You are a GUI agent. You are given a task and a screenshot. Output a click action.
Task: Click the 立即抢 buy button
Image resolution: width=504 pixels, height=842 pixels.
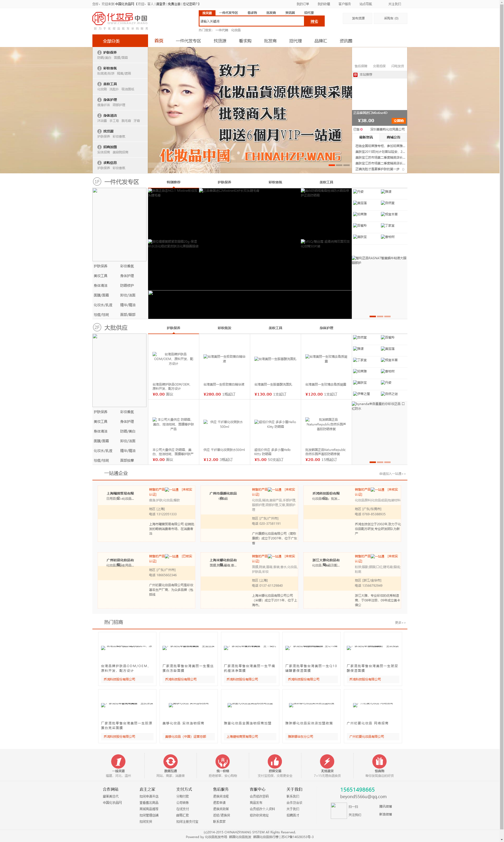pyautogui.click(x=398, y=121)
